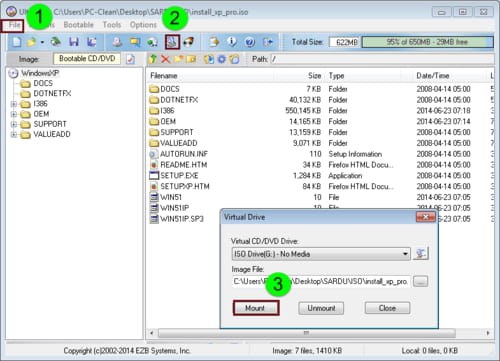The height and width of the screenshot is (361, 500).
Task: Select the WindowsXP root tree node
Action: pos(40,73)
